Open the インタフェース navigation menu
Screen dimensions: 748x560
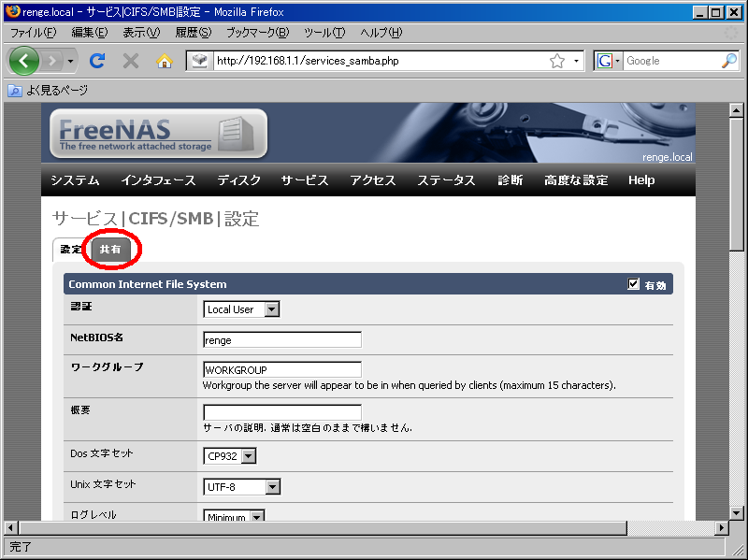coord(158,180)
